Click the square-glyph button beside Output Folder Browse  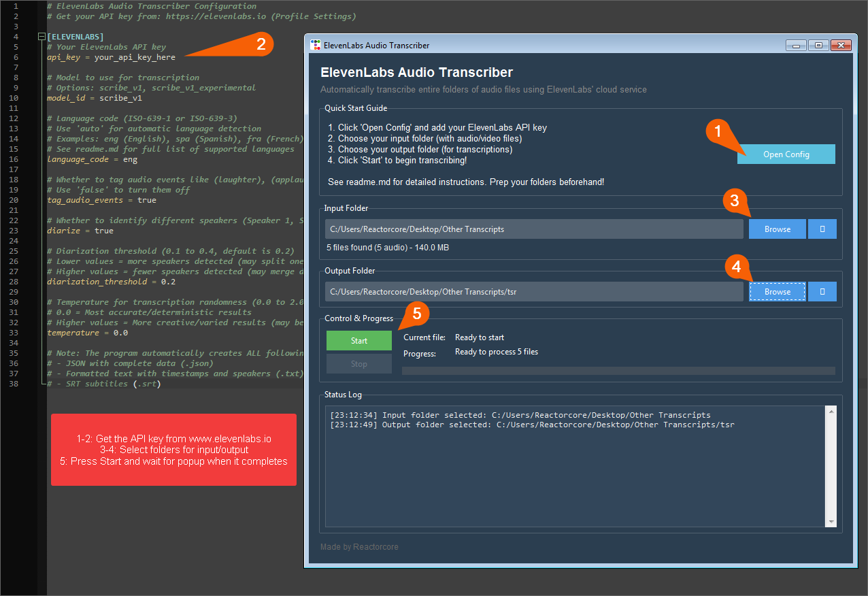822,292
